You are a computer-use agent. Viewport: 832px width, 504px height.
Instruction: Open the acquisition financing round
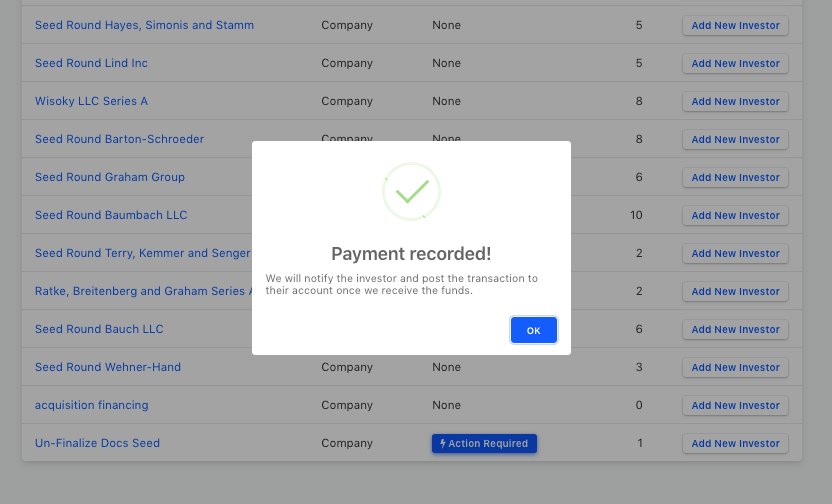(x=92, y=405)
